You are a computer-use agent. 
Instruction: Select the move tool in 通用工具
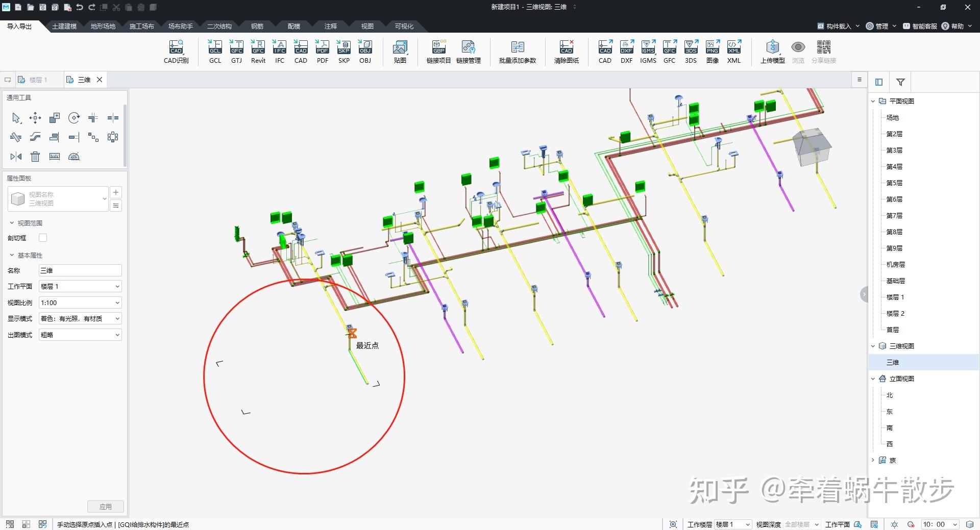(x=35, y=118)
